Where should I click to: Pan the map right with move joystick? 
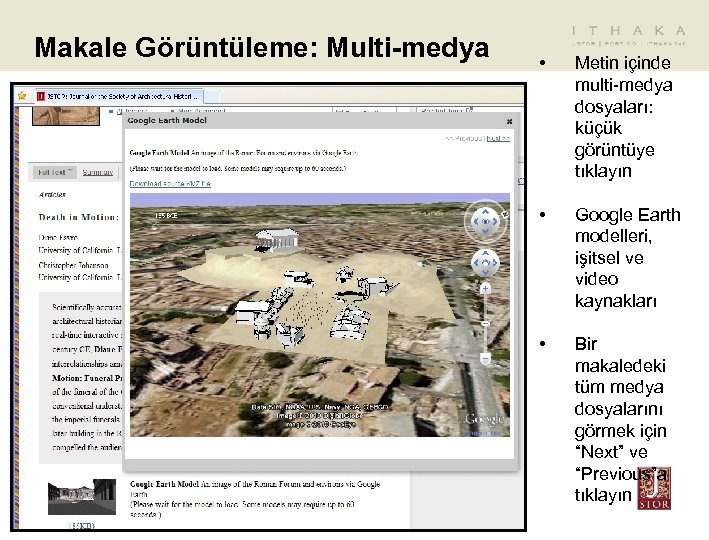point(495,263)
